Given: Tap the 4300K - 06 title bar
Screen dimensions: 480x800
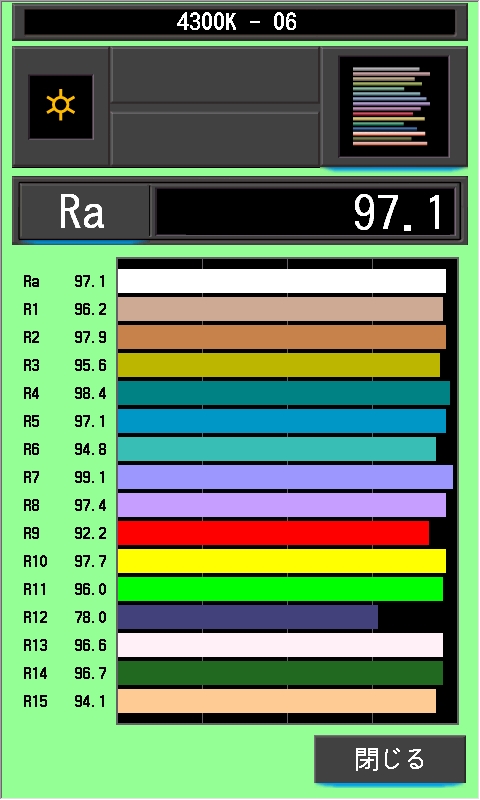Looking at the screenshot, I should [x=240, y=22].
